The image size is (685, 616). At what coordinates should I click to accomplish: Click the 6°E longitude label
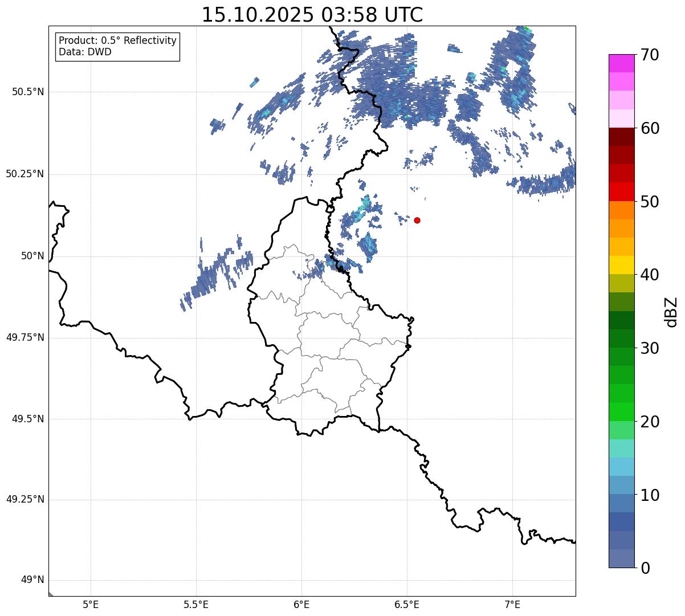(x=301, y=605)
